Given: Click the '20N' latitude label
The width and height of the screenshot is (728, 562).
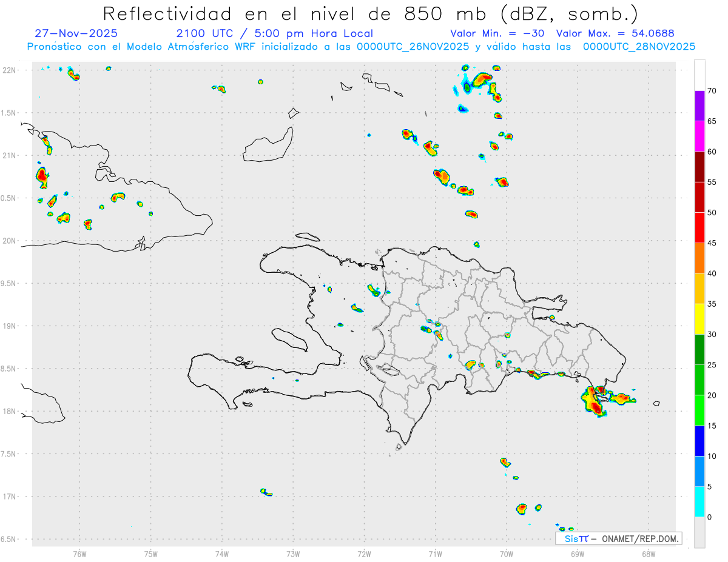Looking at the screenshot, I should coord(9,241).
